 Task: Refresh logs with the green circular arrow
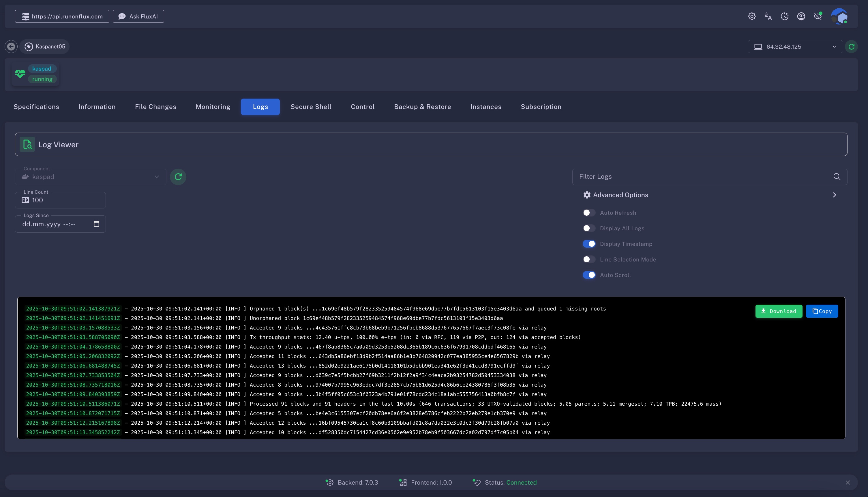178,177
